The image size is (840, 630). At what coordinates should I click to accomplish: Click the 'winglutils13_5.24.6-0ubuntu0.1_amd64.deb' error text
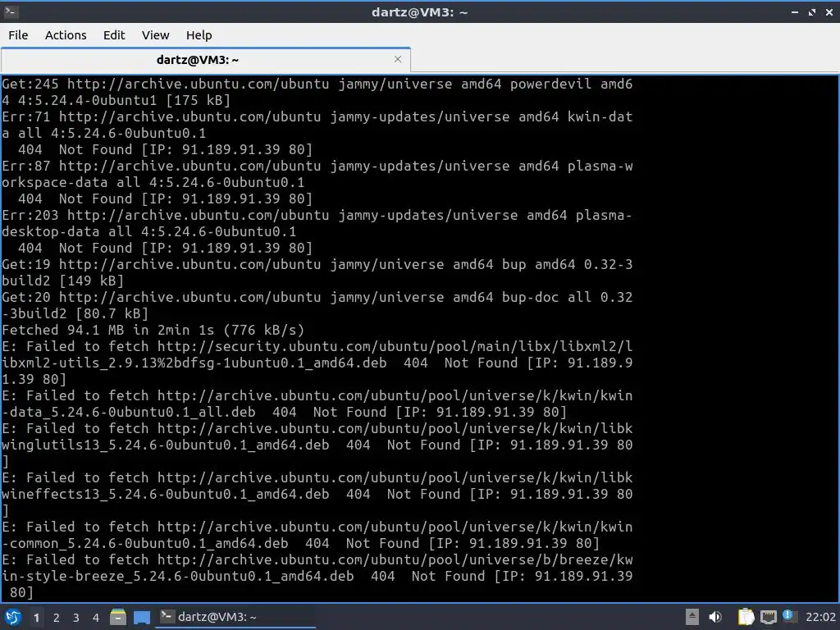click(166, 445)
